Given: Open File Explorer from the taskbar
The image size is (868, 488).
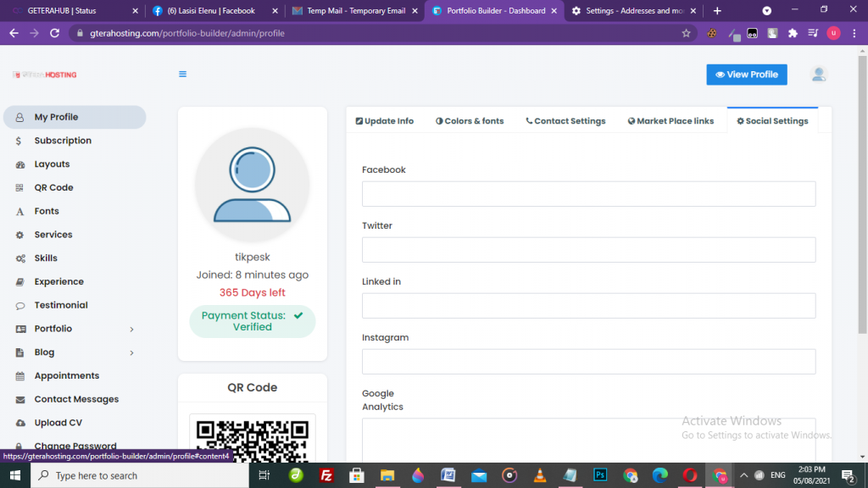Looking at the screenshot, I should [387, 475].
